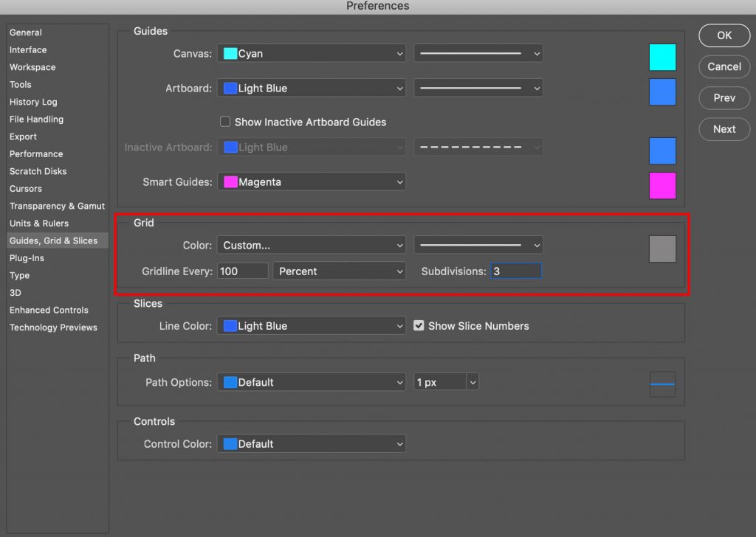Open the Grid Color Custom dropdown
Screen dimensions: 756x537
(x=311, y=246)
